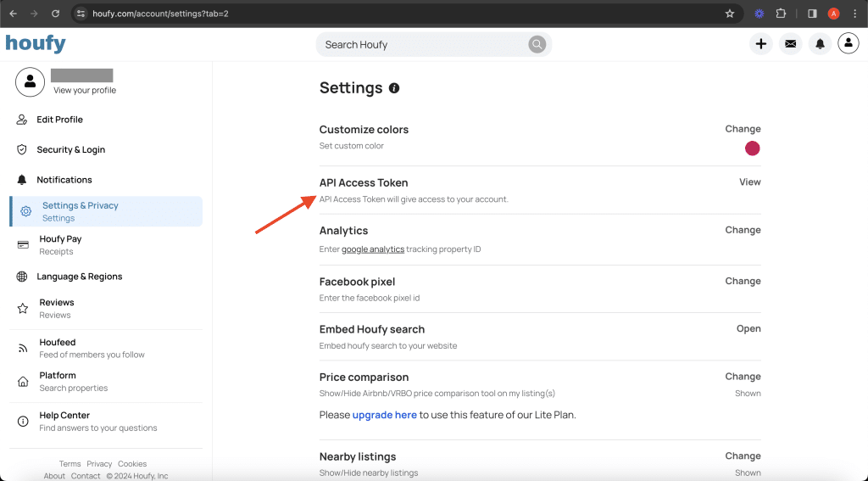This screenshot has height=481, width=868.
Task: Click the Facebook pixel heading
Action: [357, 282]
